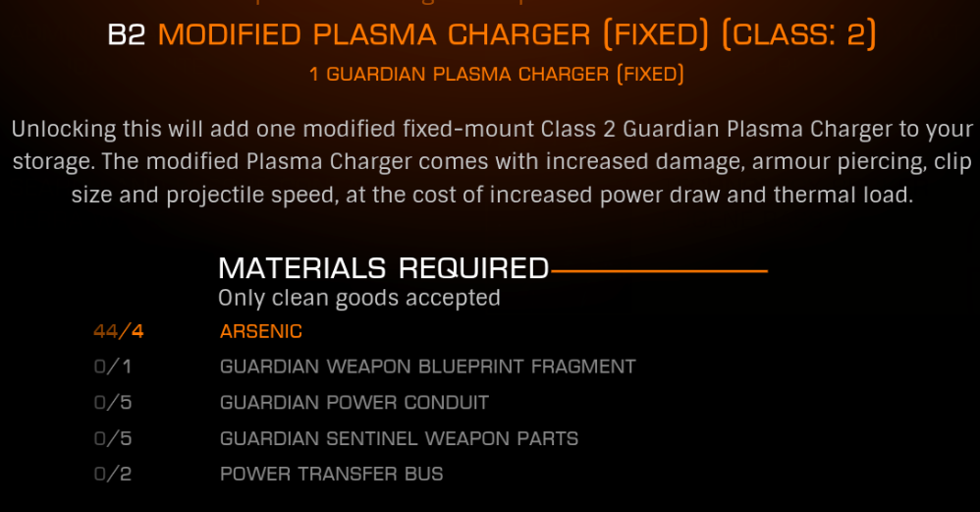Select the Guardian Power Conduit material
This screenshot has width=980, height=512.
354,403
